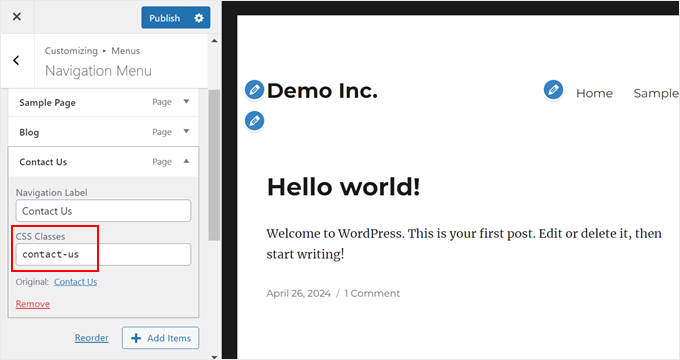Click the sidebar scrollbar up arrow

coord(214,41)
